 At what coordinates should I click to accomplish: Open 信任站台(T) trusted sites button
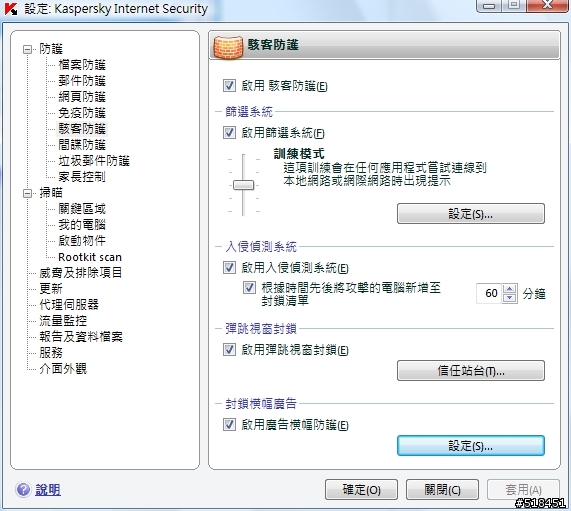471,371
